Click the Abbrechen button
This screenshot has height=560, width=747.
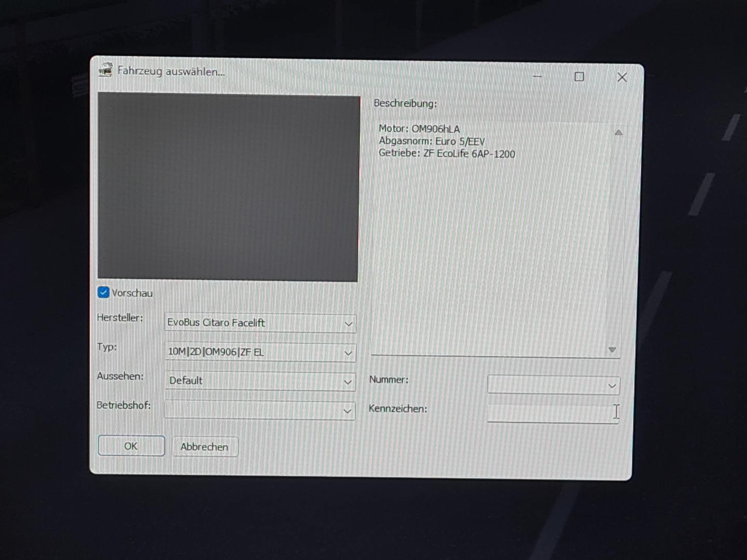coord(205,446)
